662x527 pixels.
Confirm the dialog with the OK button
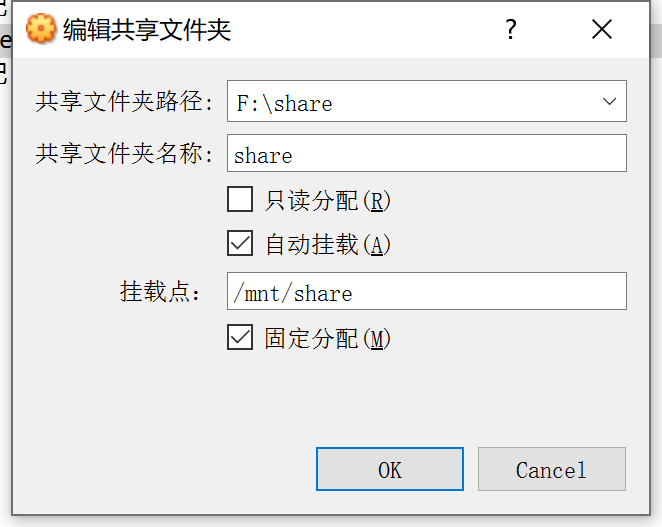pyautogui.click(x=389, y=469)
